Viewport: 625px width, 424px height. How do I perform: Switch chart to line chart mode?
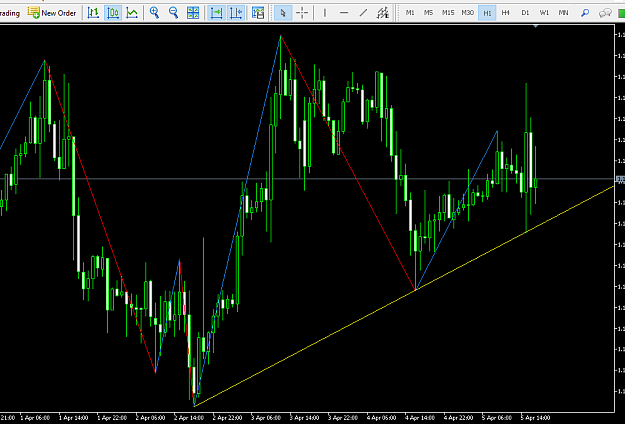(x=132, y=13)
